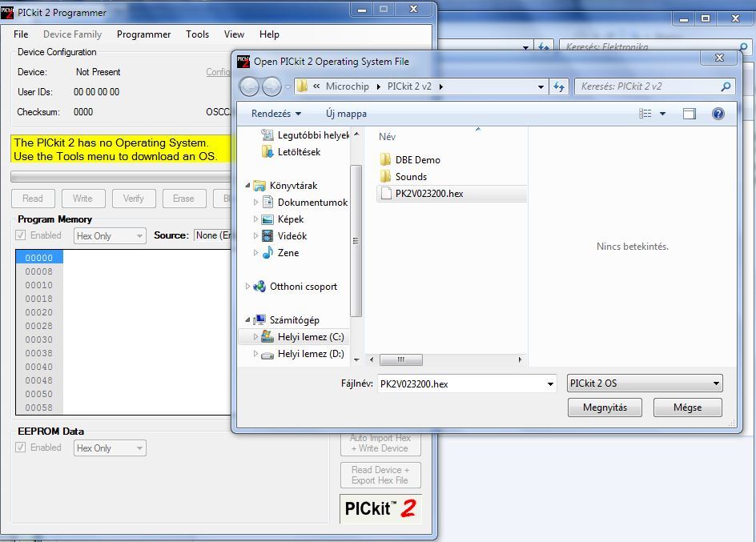756x542 pixels.
Task: Open Program Memory Hex Only dropdown
Action: (110, 235)
